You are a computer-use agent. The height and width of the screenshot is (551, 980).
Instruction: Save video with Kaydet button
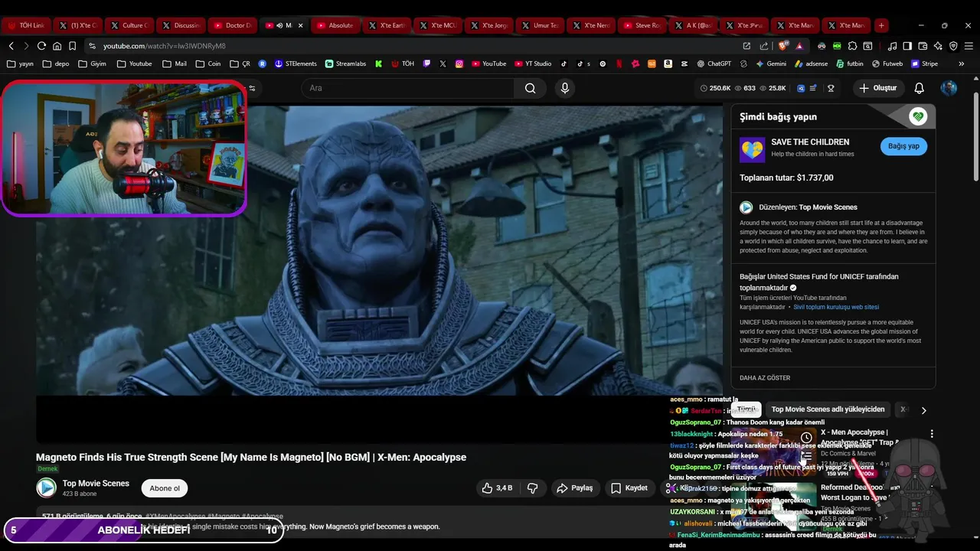[x=629, y=488]
